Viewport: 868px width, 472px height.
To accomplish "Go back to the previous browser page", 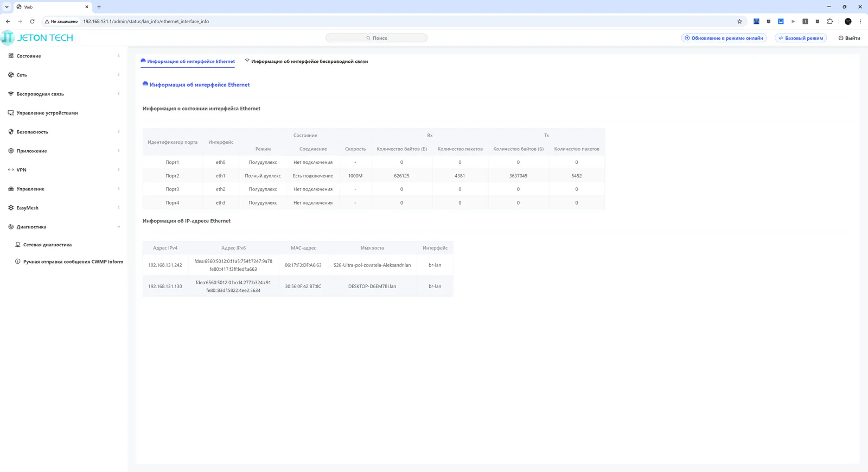I will 8,22.
